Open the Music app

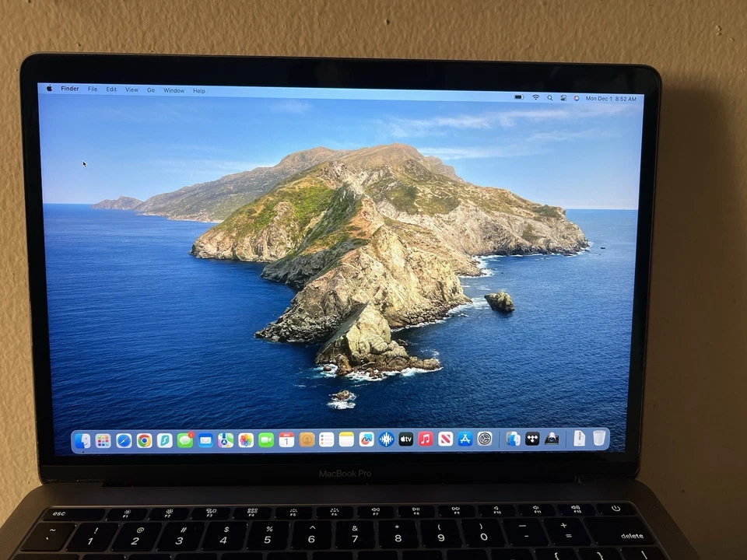click(425, 439)
